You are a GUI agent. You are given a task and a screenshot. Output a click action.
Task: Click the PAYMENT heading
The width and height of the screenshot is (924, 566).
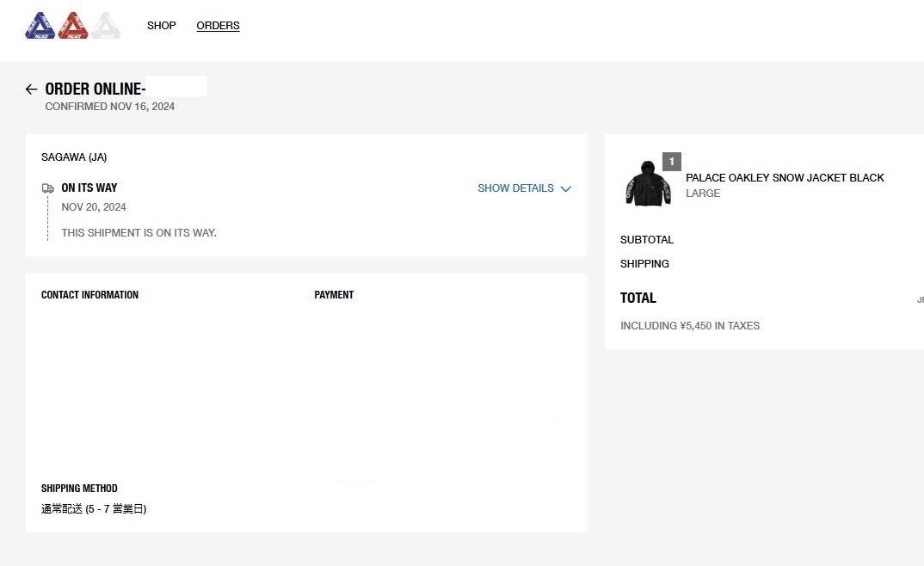[x=334, y=295]
